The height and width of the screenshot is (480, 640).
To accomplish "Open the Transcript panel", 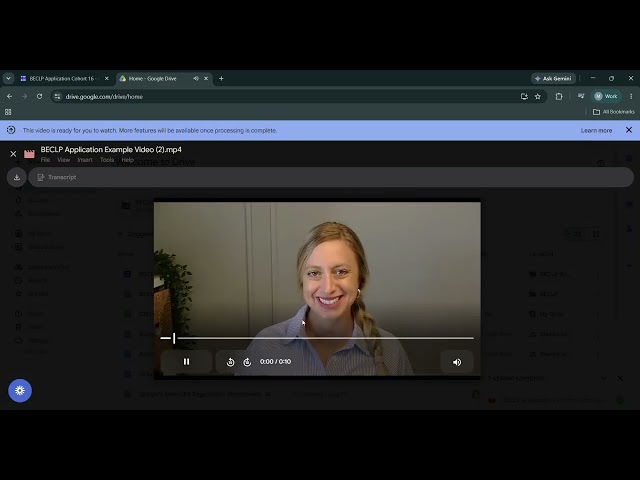I will tap(57, 177).
